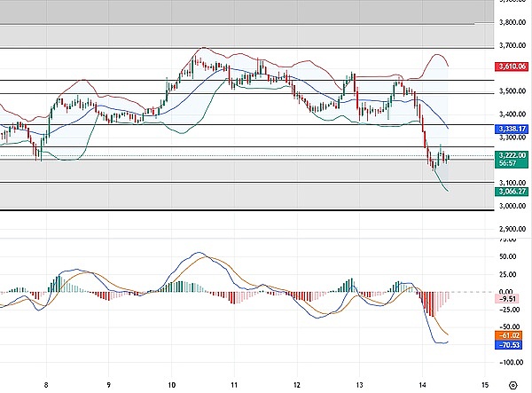Click the blue 3,338.17 price label
This screenshot has width=532, height=393.
click(x=512, y=129)
